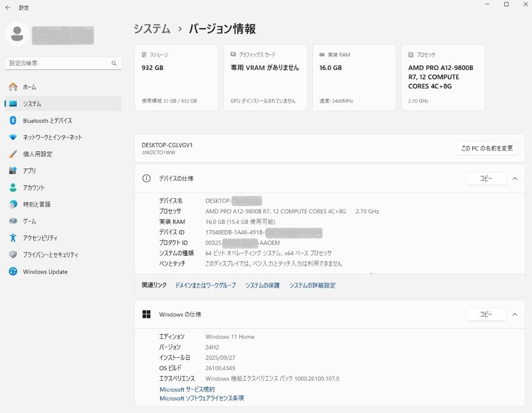The image size is (532, 413).
Task: Open the アプリ icon
Action: [x=13, y=171]
